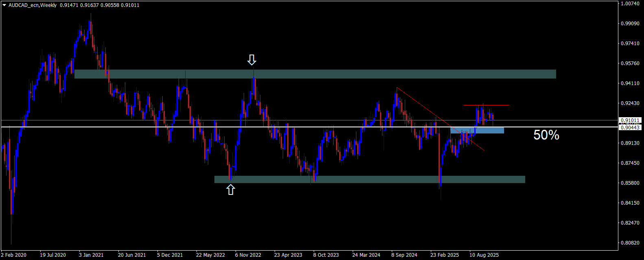Click the 50% text label
Screen dimensions: 644x260
[546, 135]
